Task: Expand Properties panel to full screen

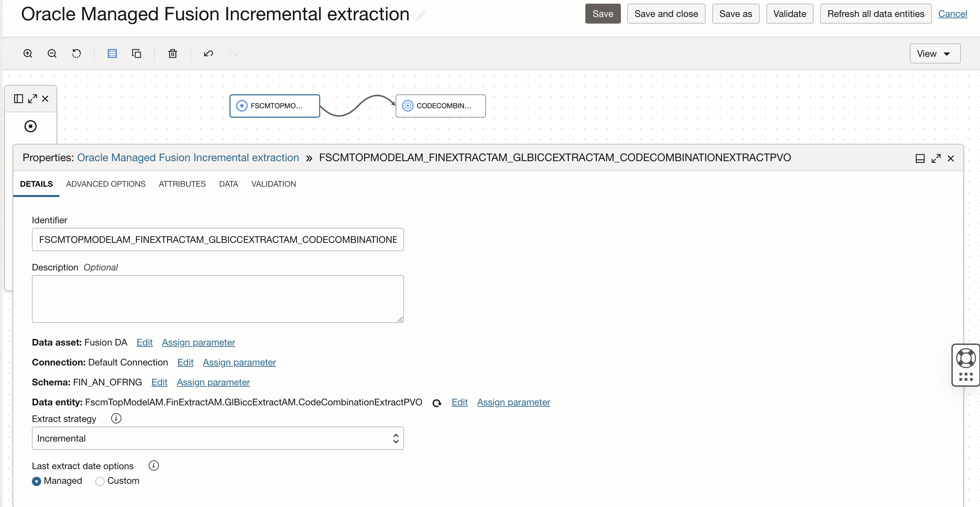Action: (x=936, y=158)
